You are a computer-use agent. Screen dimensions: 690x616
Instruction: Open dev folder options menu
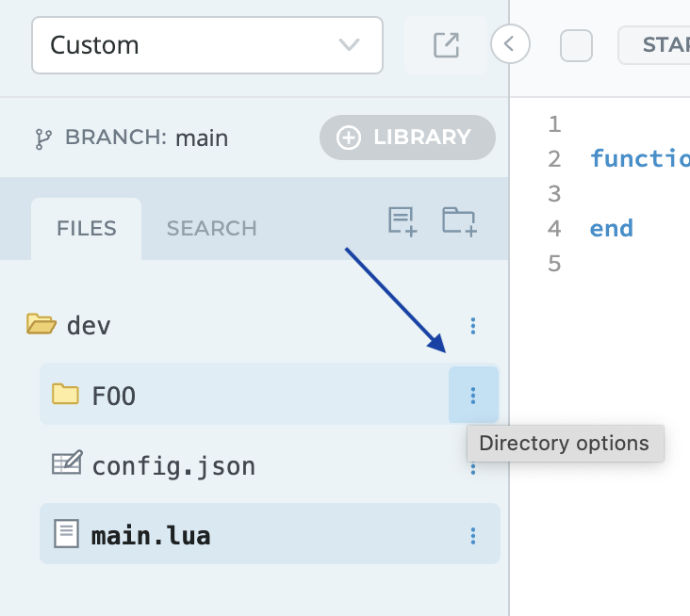473,326
